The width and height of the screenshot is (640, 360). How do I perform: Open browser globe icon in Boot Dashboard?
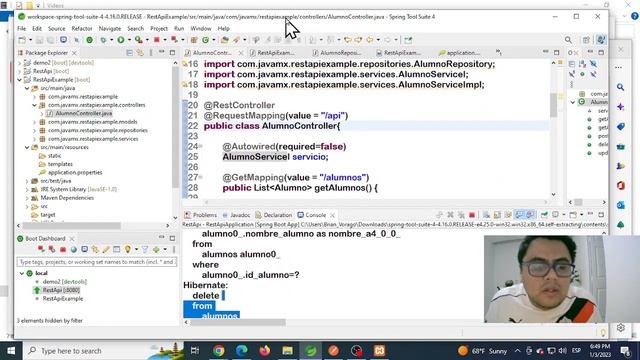(73, 249)
